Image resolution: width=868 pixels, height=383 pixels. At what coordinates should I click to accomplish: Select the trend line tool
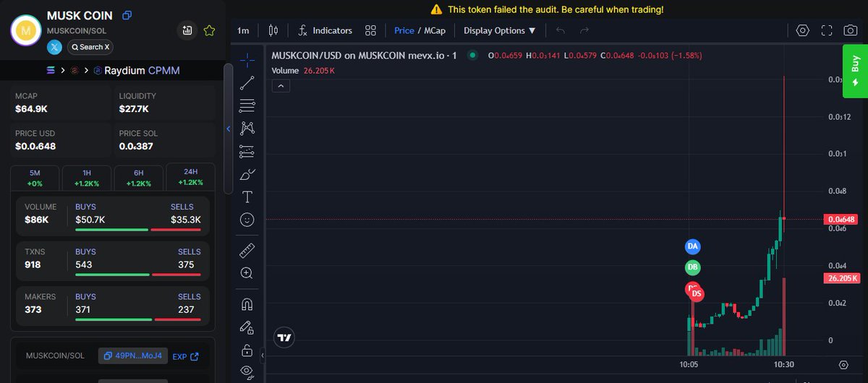pyautogui.click(x=247, y=82)
